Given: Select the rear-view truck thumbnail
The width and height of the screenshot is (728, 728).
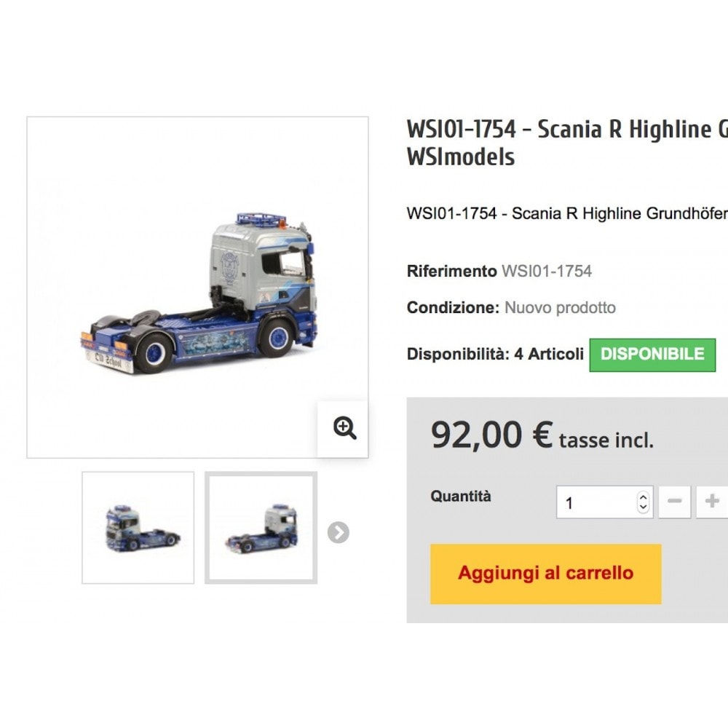Looking at the screenshot, I should pos(261,528).
